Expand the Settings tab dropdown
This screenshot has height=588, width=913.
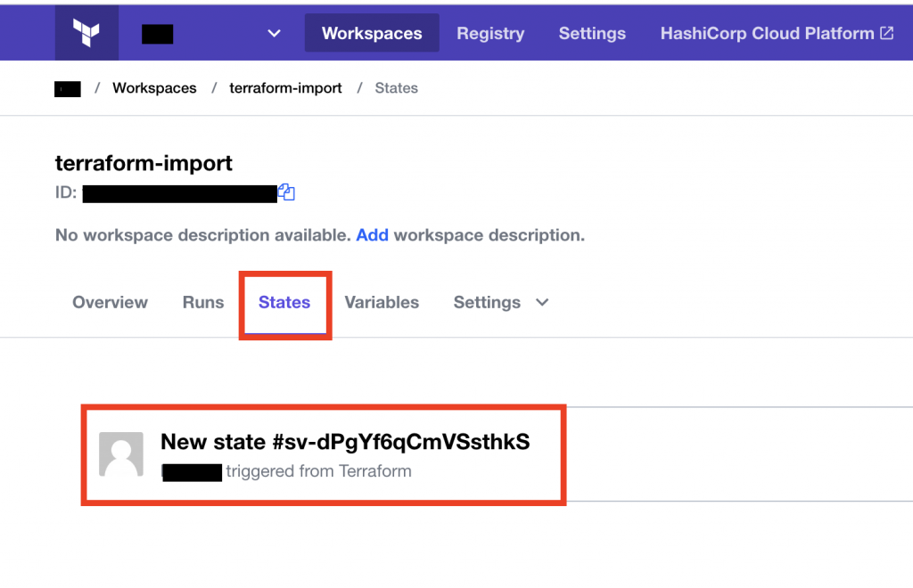(542, 303)
